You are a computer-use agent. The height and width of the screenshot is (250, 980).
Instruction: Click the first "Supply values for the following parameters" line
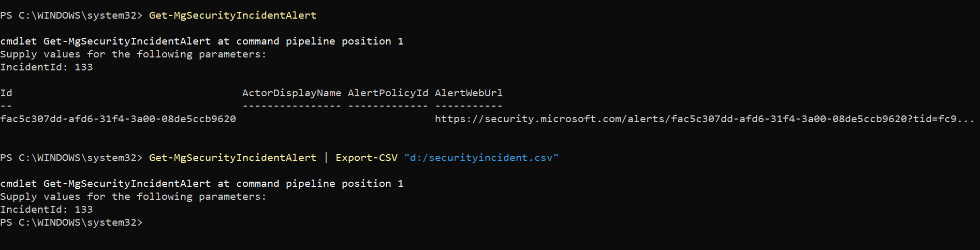pyautogui.click(x=133, y=54)
